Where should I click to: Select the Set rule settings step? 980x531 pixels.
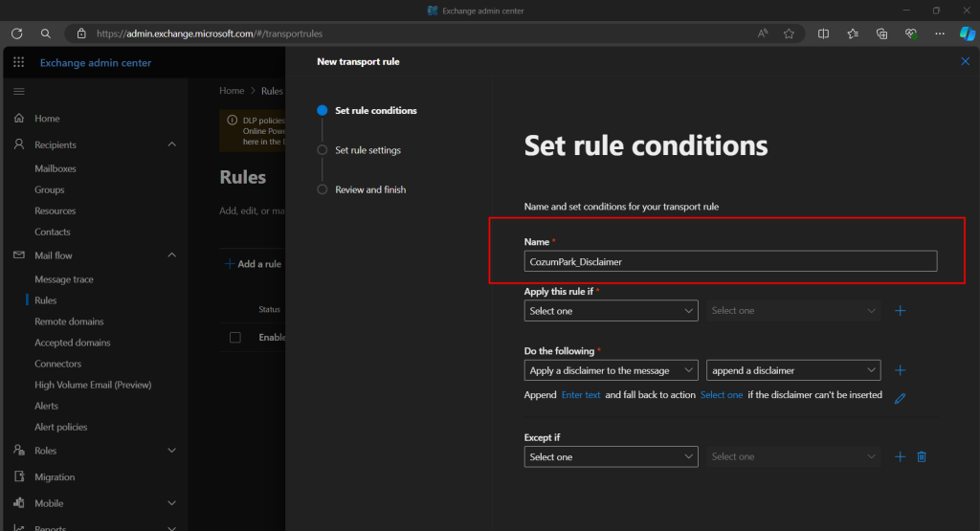pyautogui.click(x=367, y=150)
